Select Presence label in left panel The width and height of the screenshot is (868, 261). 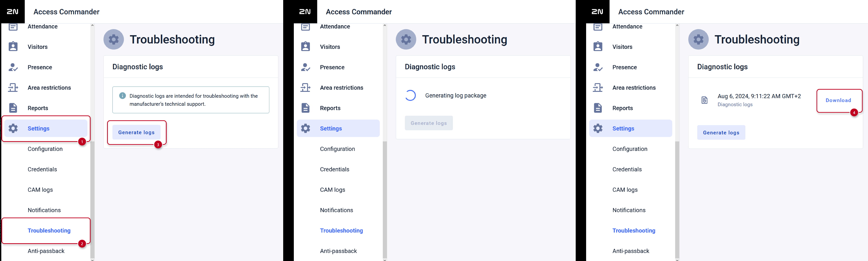point(40,67)
